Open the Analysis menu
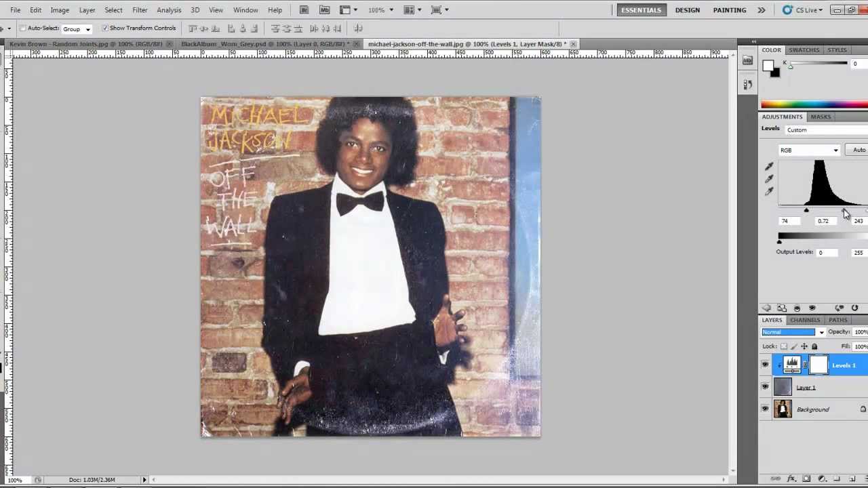The width and height of the screenshot is (868, 488). [x=169, y=10]
